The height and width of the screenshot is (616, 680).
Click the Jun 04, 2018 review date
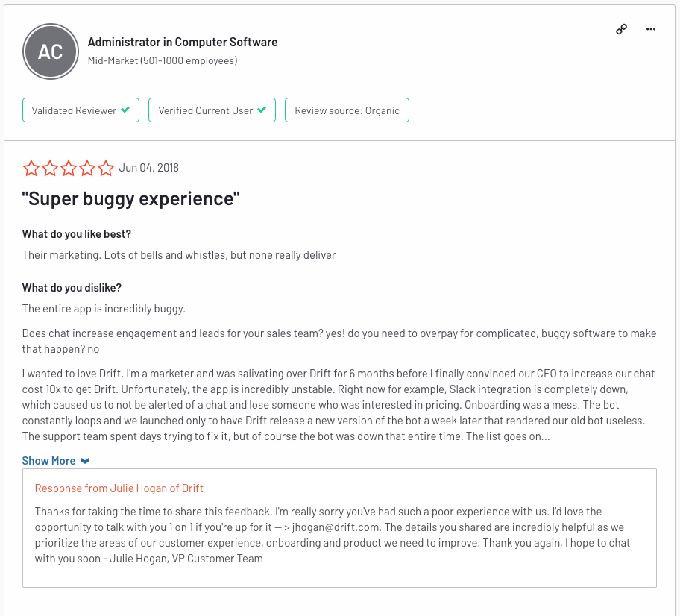149,168
